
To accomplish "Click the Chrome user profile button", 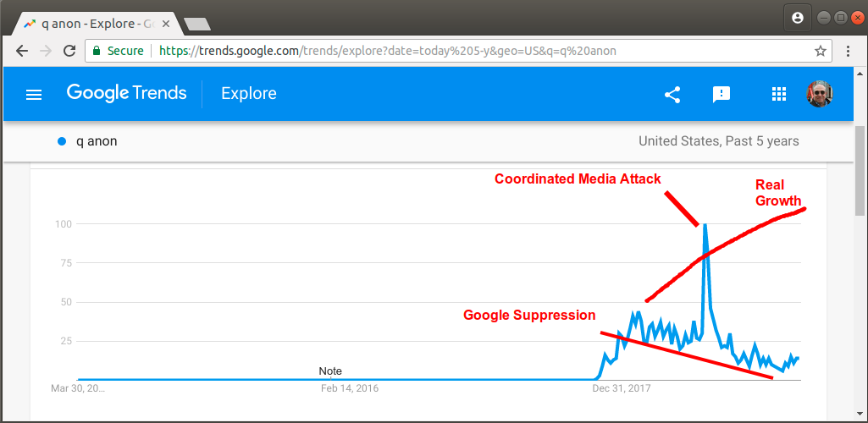I will pos(798,19).
